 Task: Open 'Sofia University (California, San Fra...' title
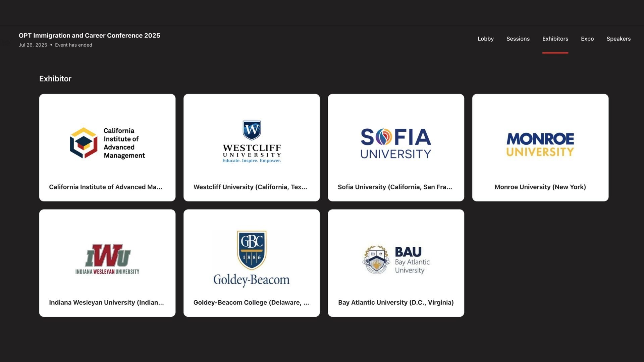coord(395,187)
